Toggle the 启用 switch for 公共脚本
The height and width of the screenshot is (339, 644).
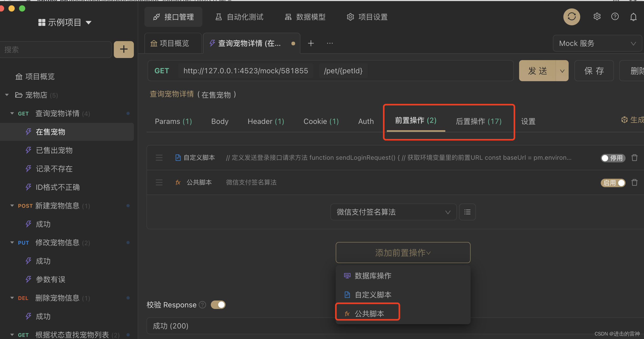pos(613,183)
